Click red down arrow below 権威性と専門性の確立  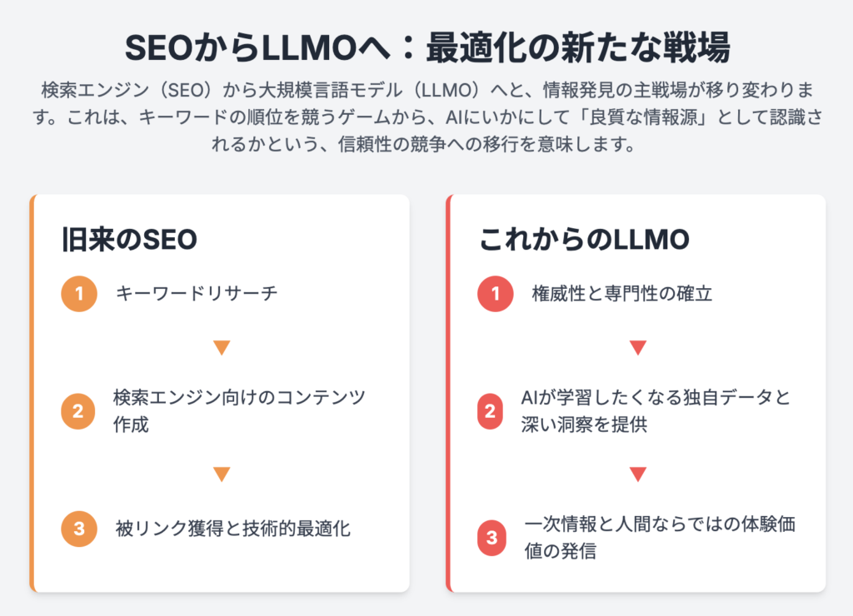(x=638, y=348)
